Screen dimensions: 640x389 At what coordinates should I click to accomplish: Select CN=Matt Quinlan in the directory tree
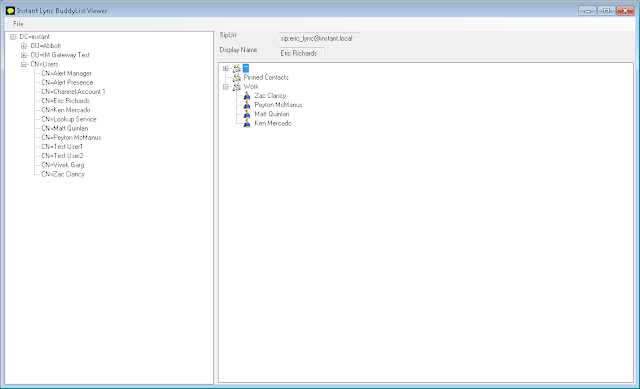[x=65, y=128]
